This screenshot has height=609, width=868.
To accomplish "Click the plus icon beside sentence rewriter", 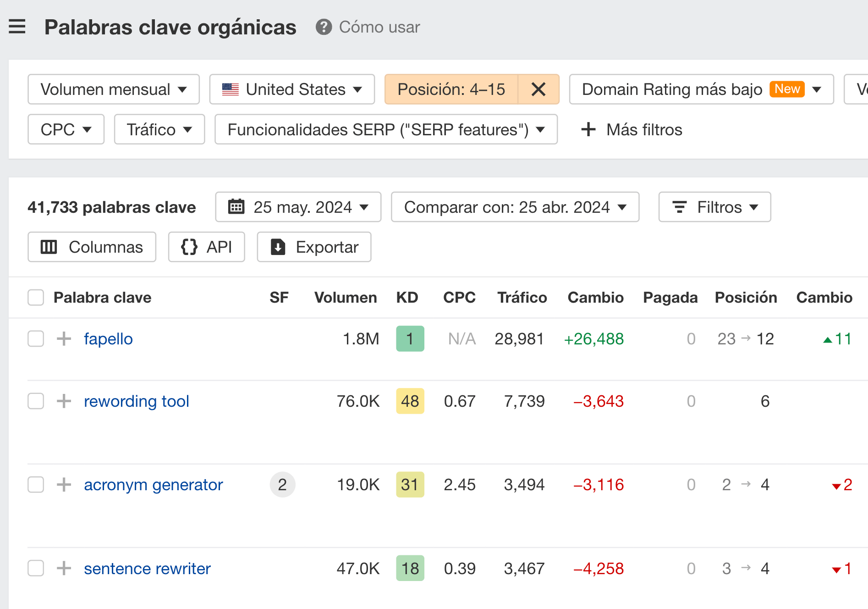I will coord(64,569).
